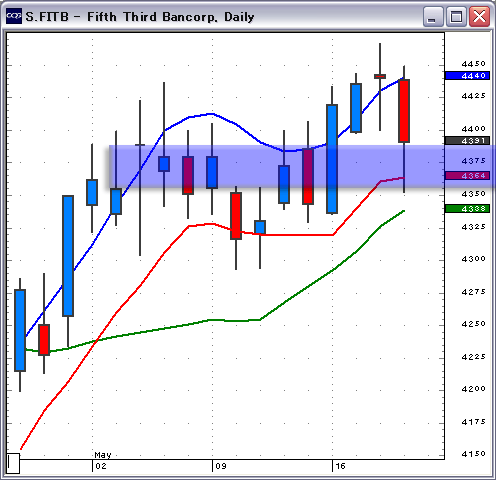Click the 4325 price scale value
496x480 pixels.
pos(473,227)
